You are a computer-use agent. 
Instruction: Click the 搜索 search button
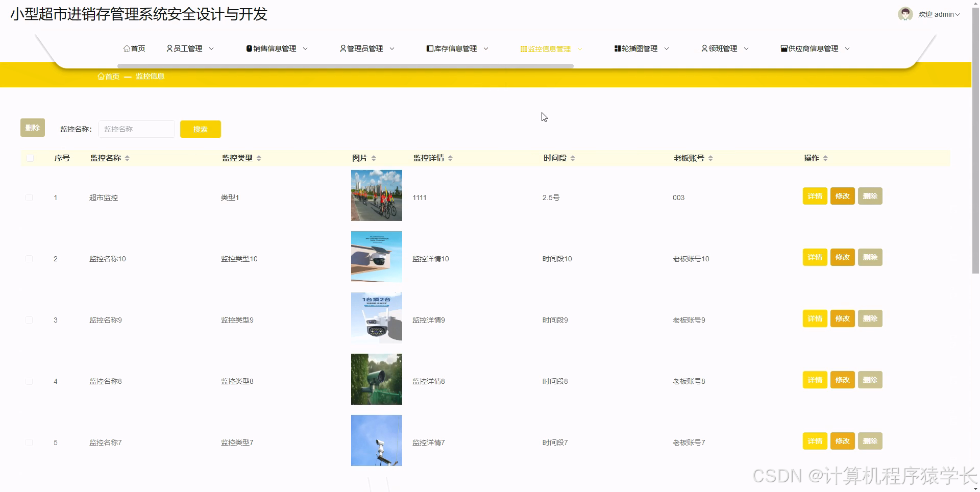[200, 129]
